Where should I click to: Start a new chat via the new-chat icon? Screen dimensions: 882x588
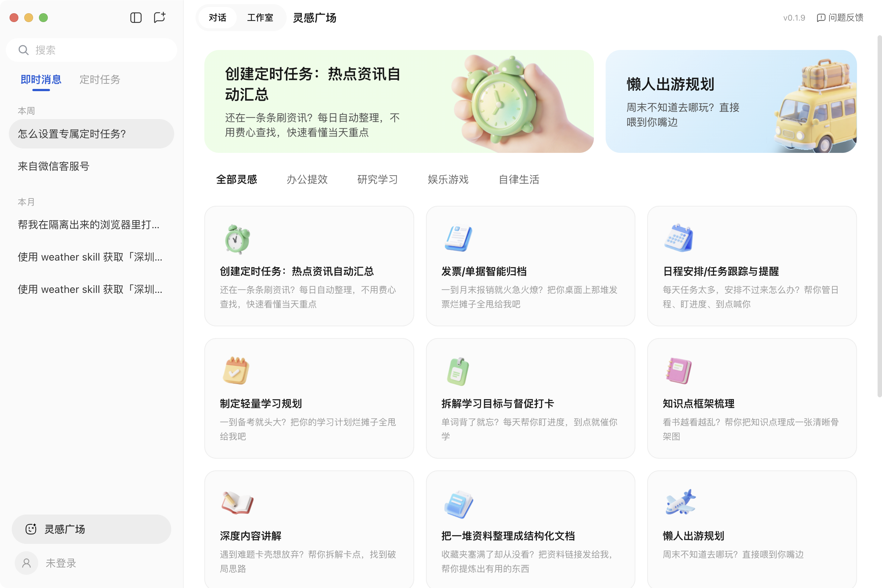tap(159, 17)
